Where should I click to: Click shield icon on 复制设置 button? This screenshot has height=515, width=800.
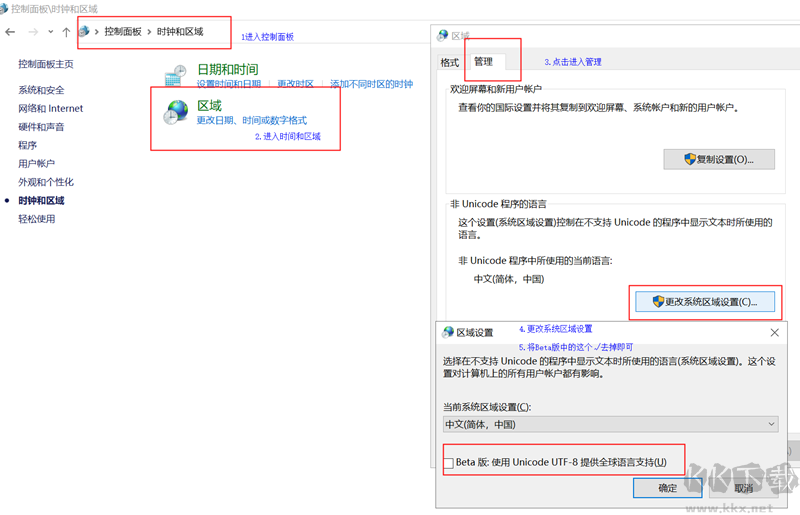click(690, 159)
